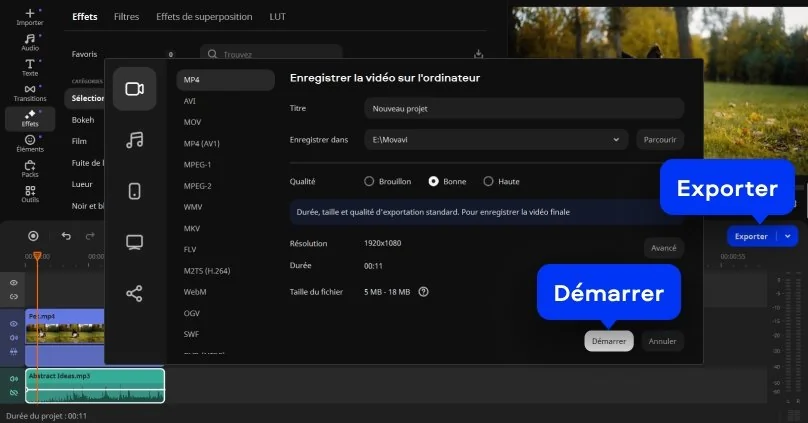This screenshot has height=423, width=808.
Task: Open the Avancé settings button
Action: [663, 248]
